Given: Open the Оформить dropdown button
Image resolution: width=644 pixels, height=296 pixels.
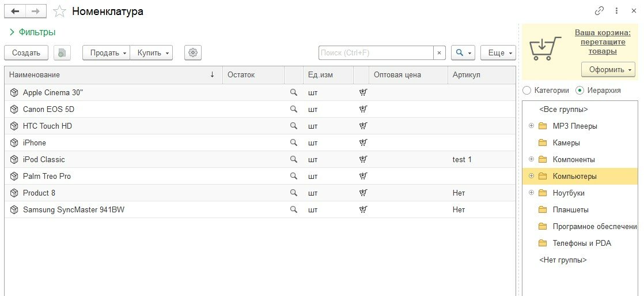Looking at the screenshot, I should click(608, 70).
